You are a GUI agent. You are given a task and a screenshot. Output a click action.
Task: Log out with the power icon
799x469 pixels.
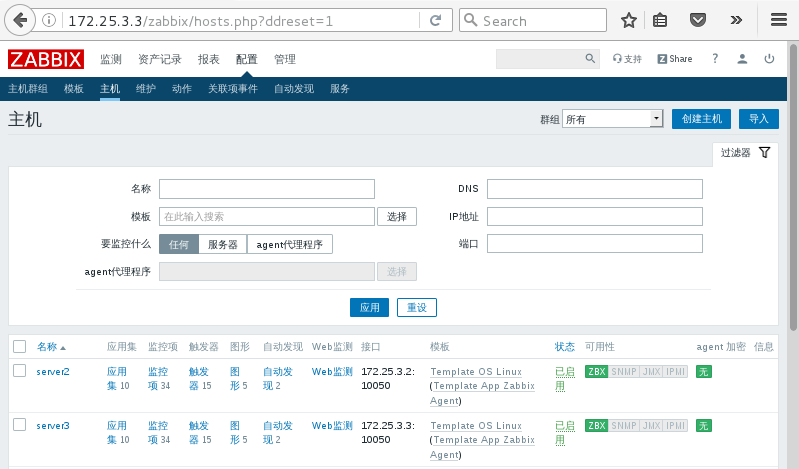tap(769, 59)
